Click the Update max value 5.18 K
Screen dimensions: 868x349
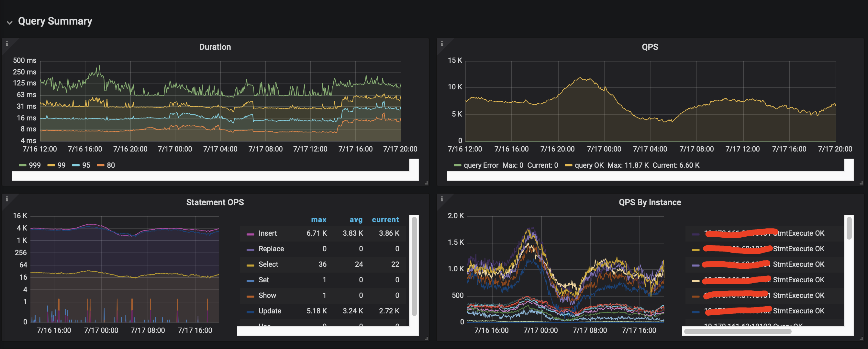[x=317, y=311]
